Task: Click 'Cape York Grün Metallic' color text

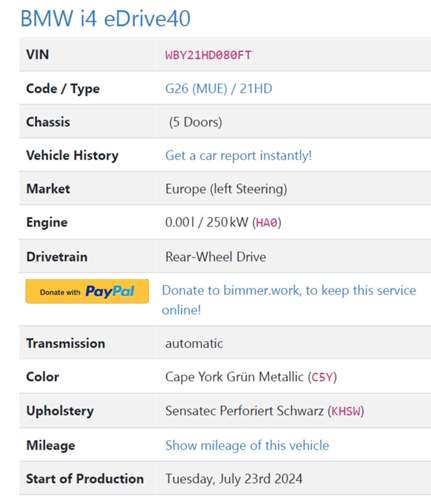Action: [234, 377]
